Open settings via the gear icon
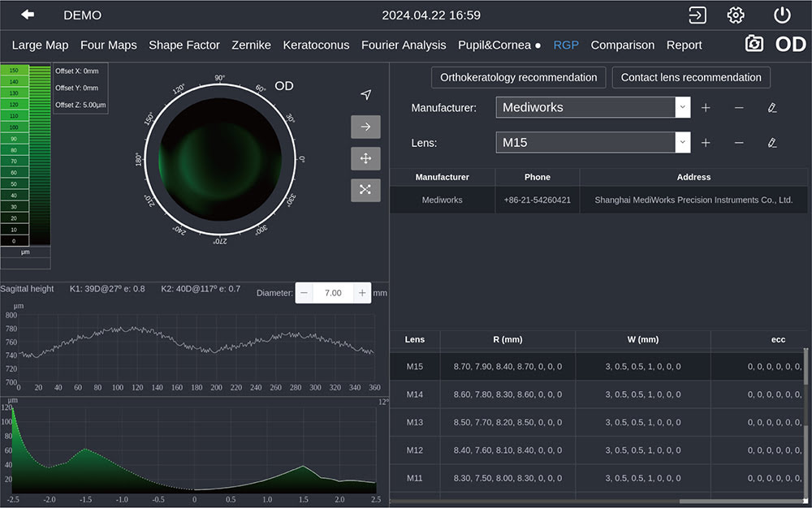812x508 pixels. point(736,15)
